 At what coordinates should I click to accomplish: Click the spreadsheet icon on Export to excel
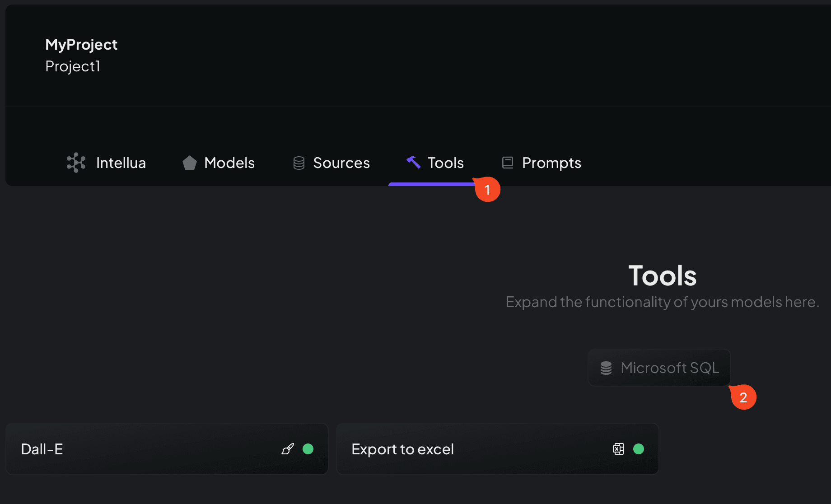coord(618,449)
